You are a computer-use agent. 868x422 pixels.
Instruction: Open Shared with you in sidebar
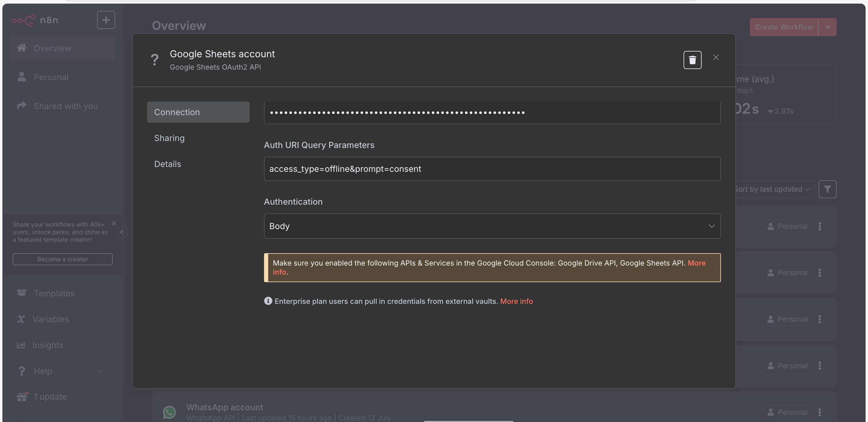click(x=62, y=106)
